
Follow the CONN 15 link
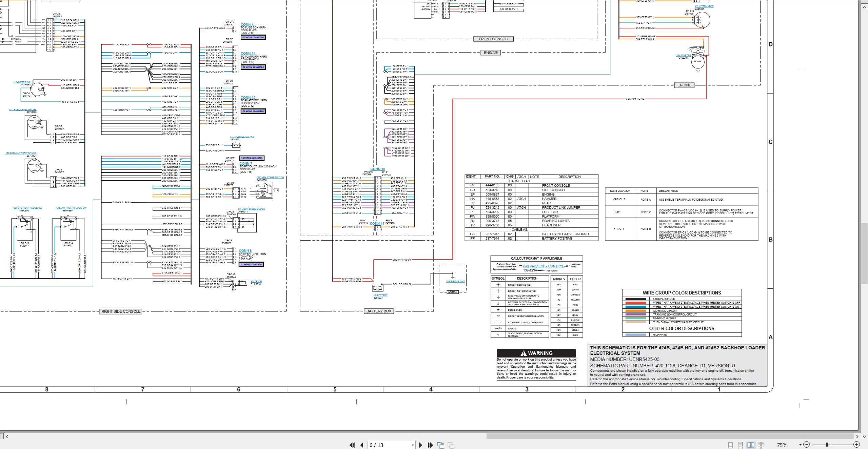coord(248,98)
